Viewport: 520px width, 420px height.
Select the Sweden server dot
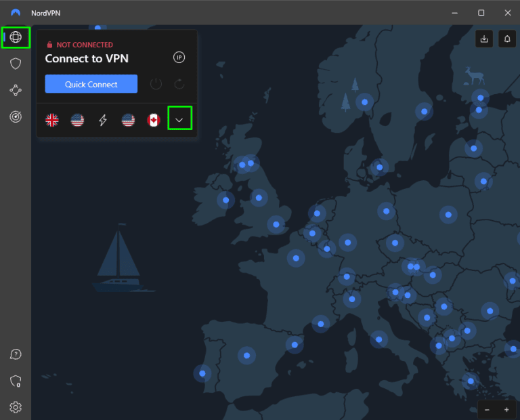[424, 112]
